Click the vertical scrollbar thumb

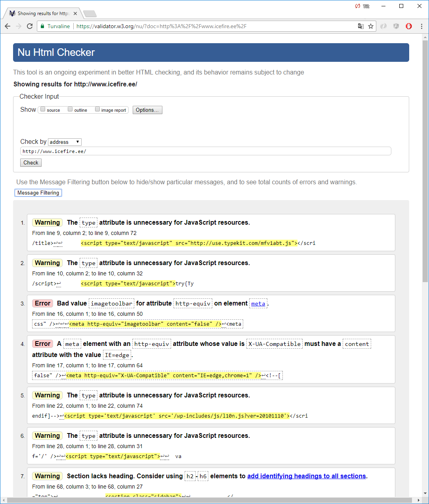[425, 158]
